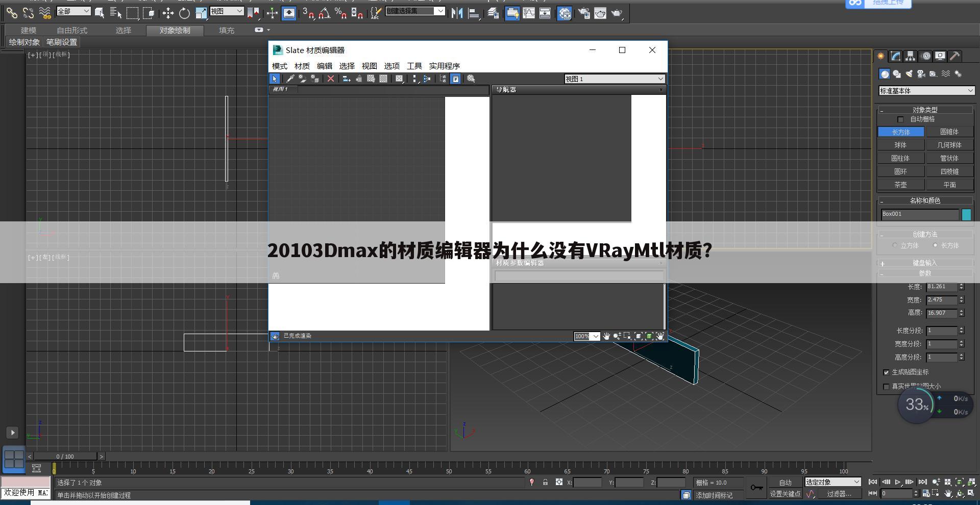Toggle the Percent Snap icon

(x=340, y=13)
